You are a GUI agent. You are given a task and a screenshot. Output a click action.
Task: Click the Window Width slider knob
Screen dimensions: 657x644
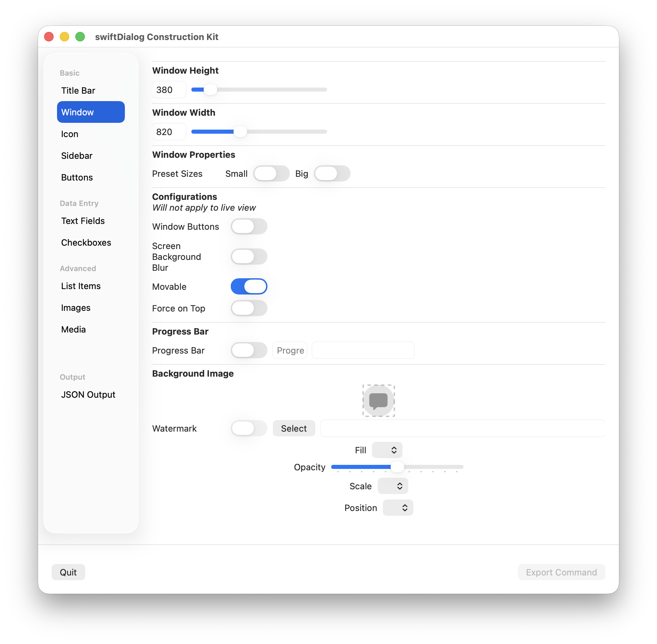point(240,132)
